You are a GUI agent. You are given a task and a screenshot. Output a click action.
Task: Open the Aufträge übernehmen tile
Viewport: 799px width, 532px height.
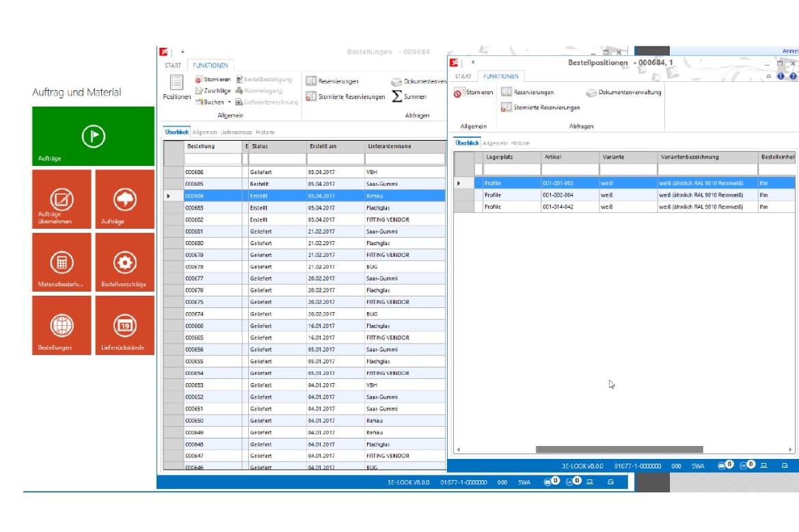pyautogui.click(x=62, y=199)
